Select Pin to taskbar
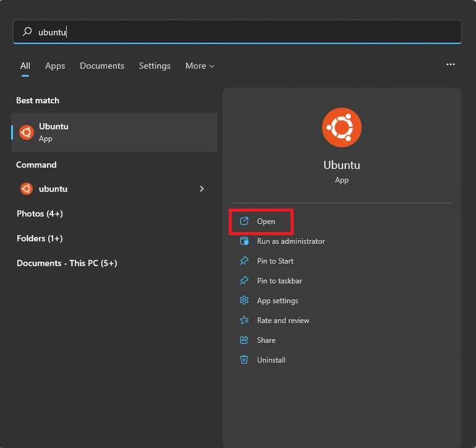The image size is (476, 448). [x=279, y=280]
